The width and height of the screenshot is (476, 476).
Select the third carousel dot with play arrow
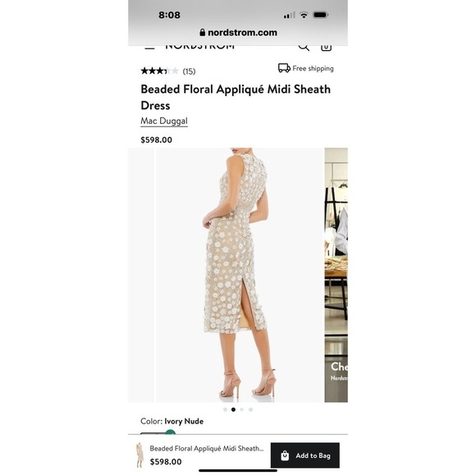coord(242,410)
